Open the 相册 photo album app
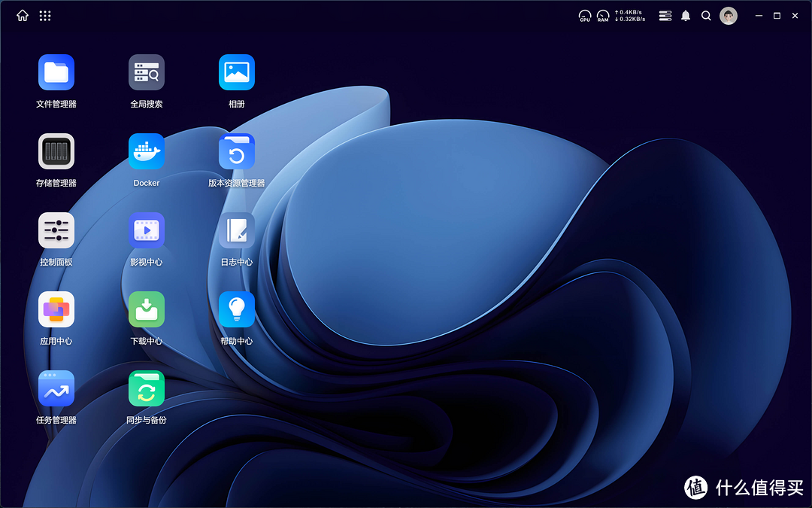812x508 pixels. point(237,73)
